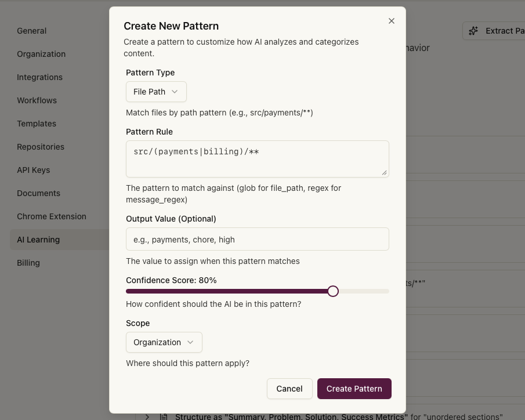The height and width of the screenshot is (420, 525).
Task: Open the General settings section
Action: coord(32,31)
